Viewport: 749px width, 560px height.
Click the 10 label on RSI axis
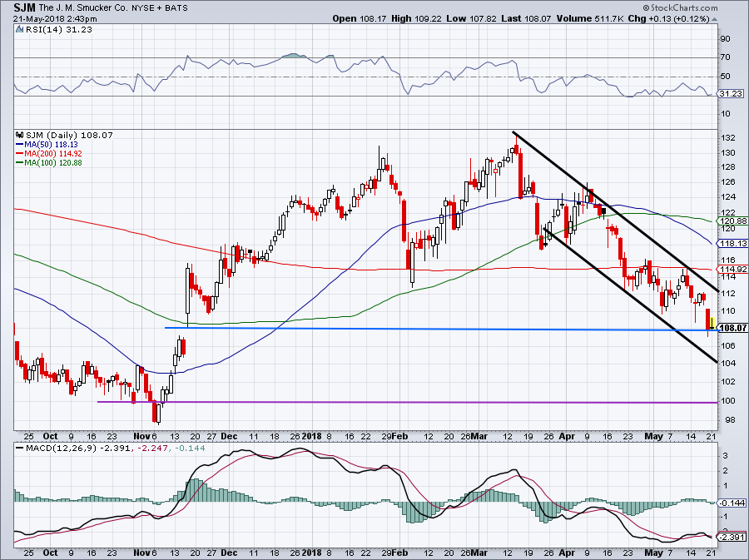click(725, 114)
